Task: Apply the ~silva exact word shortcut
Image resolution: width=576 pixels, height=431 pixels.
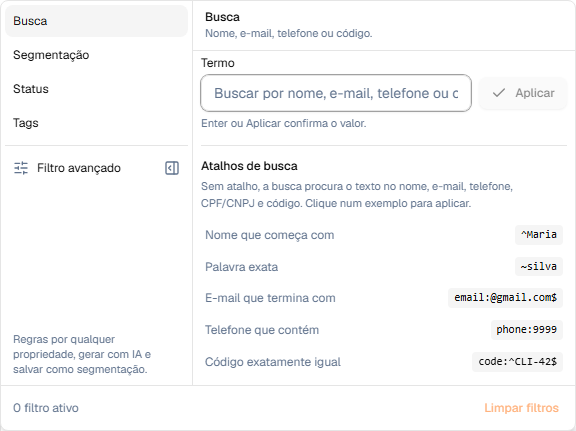Action: click(539, 266)
